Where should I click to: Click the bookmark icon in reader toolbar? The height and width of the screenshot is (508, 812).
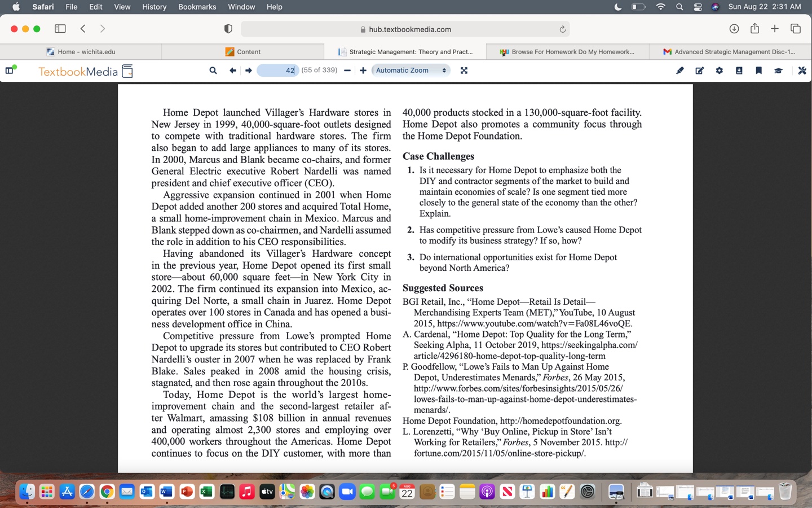coord(759,71)
